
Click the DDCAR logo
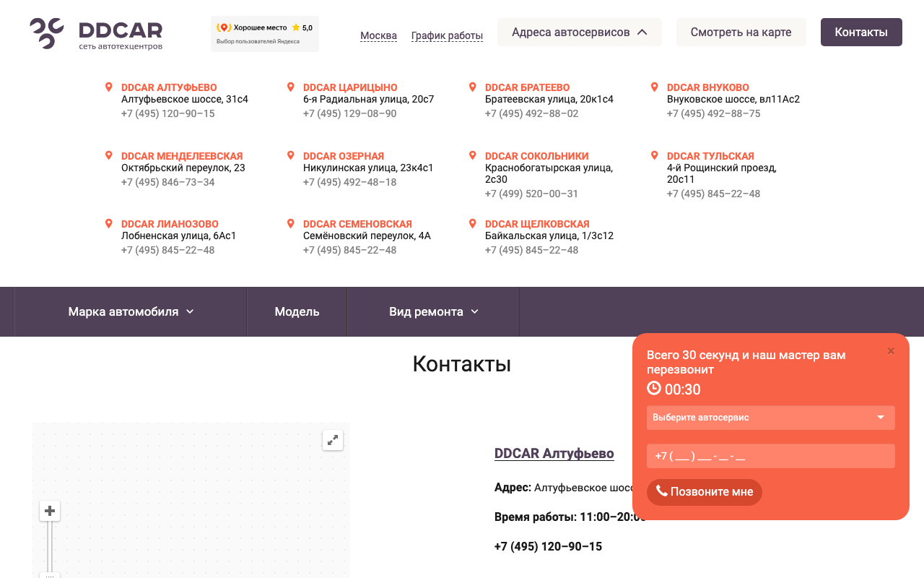[96, 33]
